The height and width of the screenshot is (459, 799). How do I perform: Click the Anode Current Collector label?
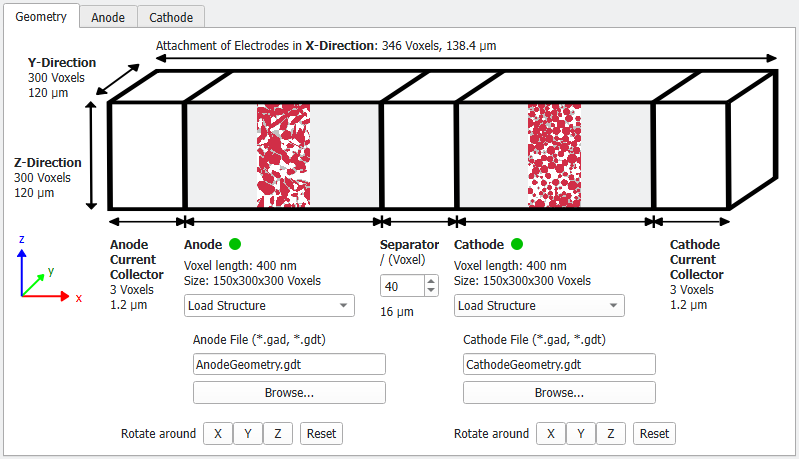click(x=137, y=259)
